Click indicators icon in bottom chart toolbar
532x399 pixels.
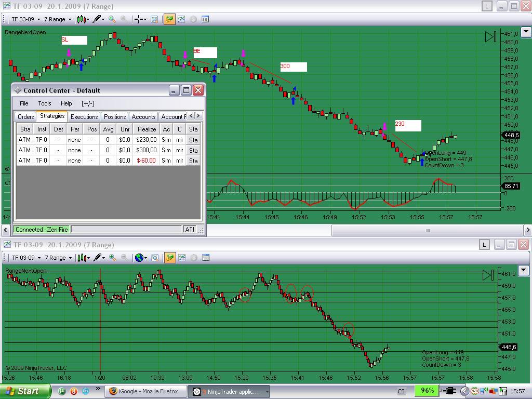(181, 258)
